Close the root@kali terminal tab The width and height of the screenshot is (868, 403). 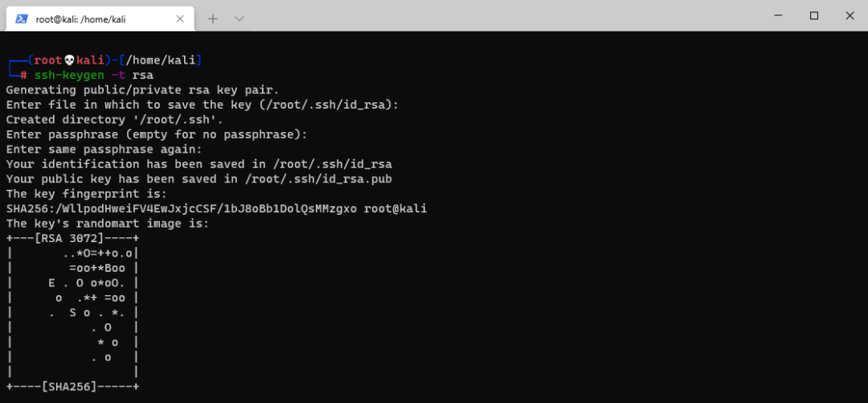point(180,19)
